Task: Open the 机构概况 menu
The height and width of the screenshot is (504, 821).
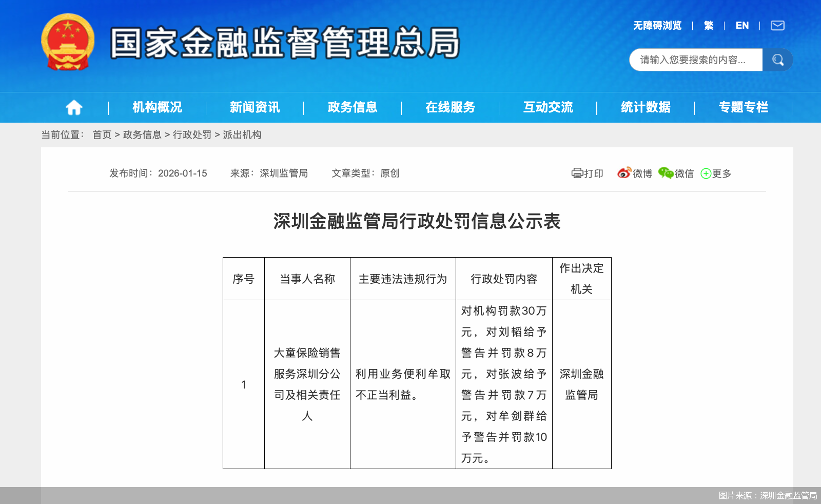Action: (x=157, y=107)
